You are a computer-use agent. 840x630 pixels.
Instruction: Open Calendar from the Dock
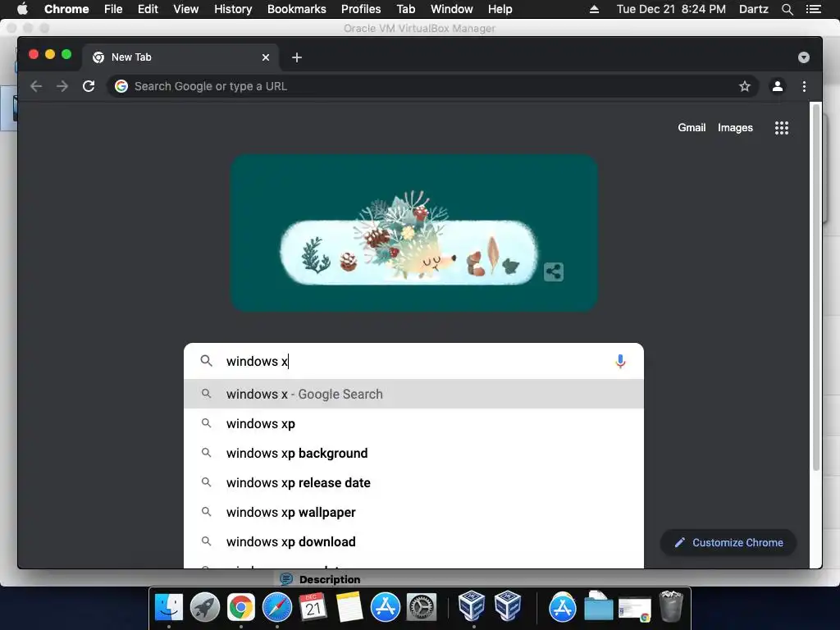[x=313, y=608]
